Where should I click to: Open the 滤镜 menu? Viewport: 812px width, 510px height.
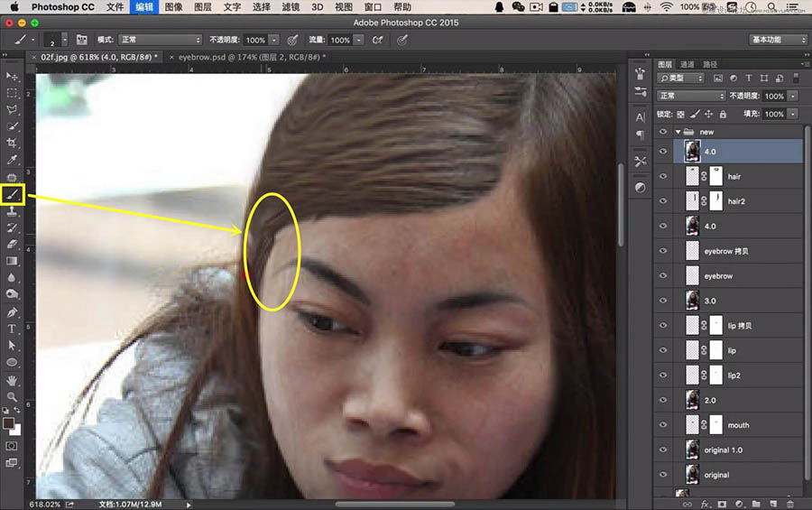point(291,6)
